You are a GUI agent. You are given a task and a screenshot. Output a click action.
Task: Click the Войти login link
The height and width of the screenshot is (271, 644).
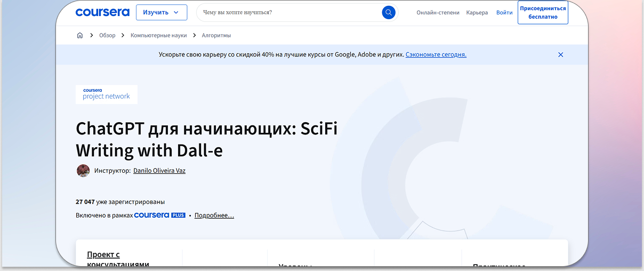click(504, 12)
